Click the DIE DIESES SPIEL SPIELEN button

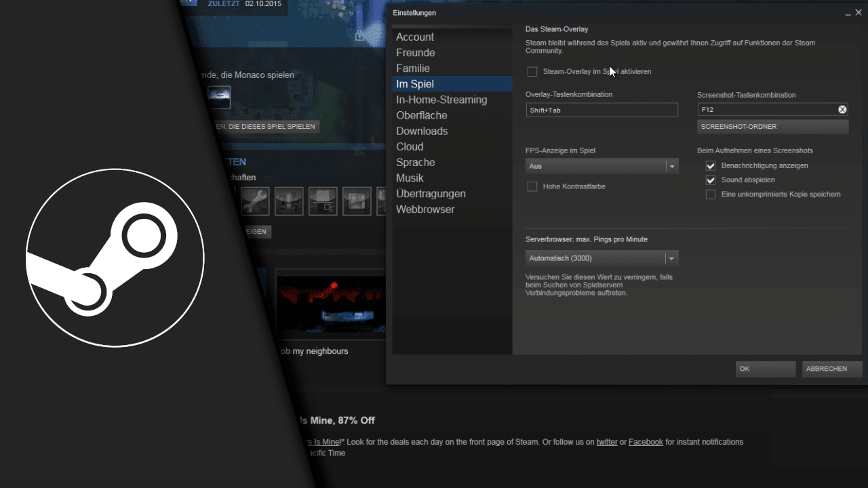[267, 127]
